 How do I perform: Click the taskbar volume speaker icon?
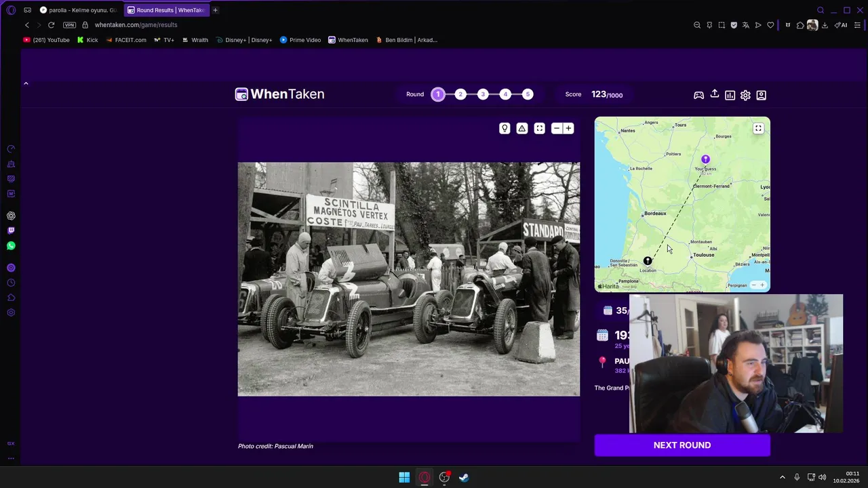point(823,477)
